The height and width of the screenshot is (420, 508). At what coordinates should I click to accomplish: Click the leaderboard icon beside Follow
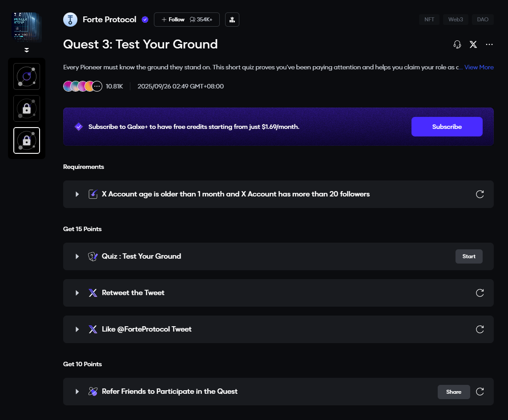coord(232,20)
